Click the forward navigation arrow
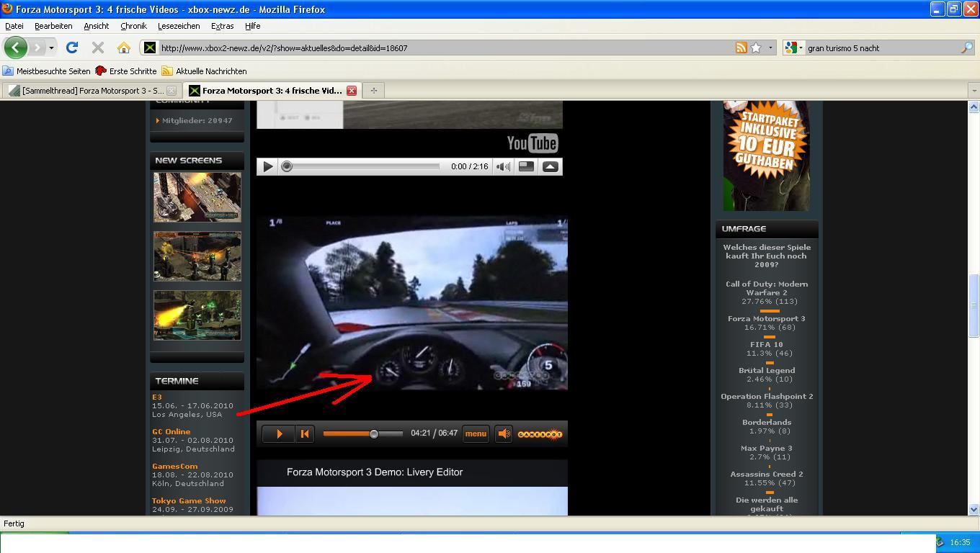The height and width of the screenshot is (553, 980). tap(37, 48)
